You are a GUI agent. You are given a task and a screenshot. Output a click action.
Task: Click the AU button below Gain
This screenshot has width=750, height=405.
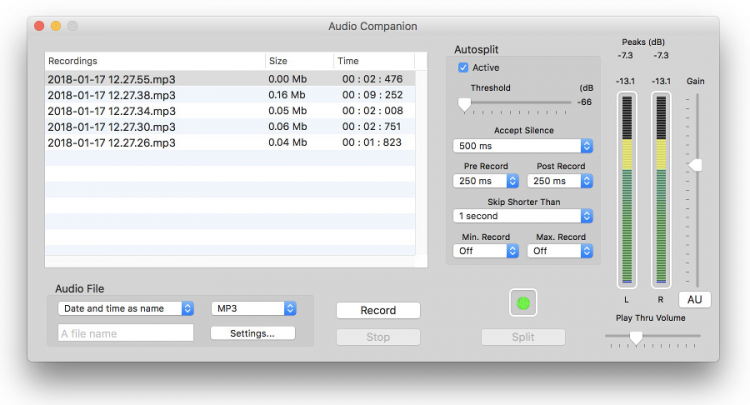(694, 299)
